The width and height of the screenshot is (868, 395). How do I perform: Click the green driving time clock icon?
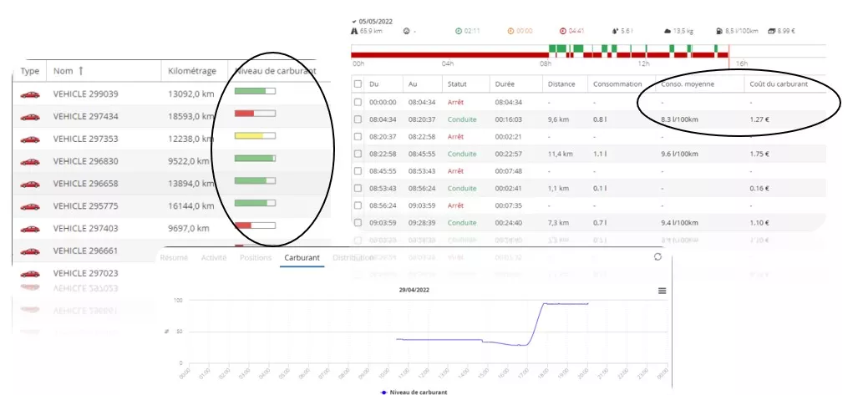[459, 31]
